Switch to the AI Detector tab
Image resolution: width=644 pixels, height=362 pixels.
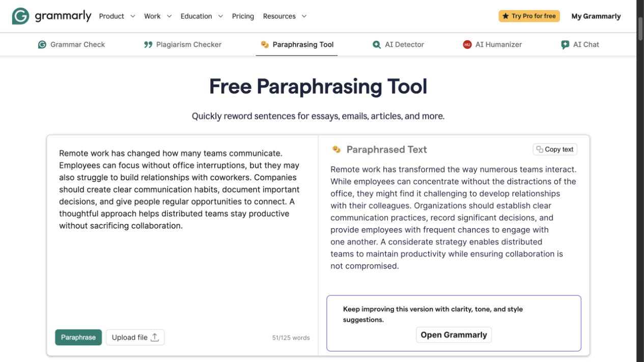coord(398,45)
